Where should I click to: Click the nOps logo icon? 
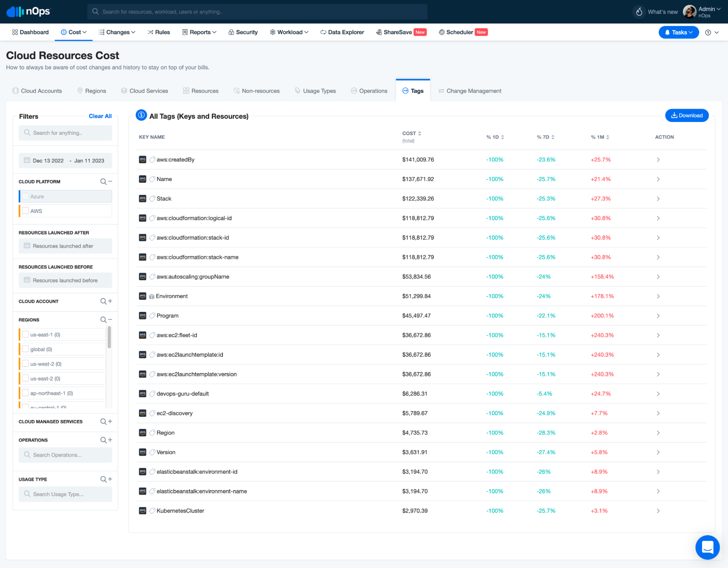pyautogui.click(x=15, y=12)
